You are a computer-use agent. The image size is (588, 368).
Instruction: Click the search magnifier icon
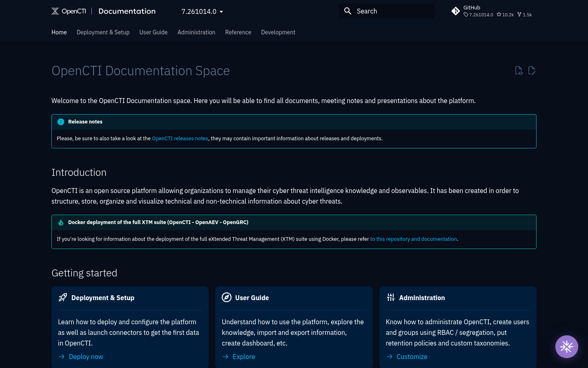(x=347, y=11)
